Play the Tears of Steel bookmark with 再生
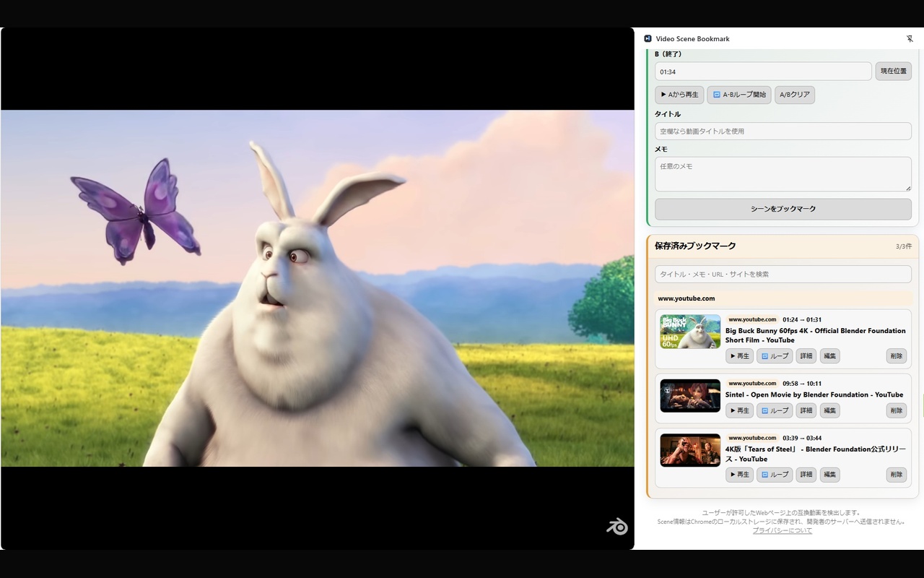Screen dimensions: 924x578 coord(739,475)
